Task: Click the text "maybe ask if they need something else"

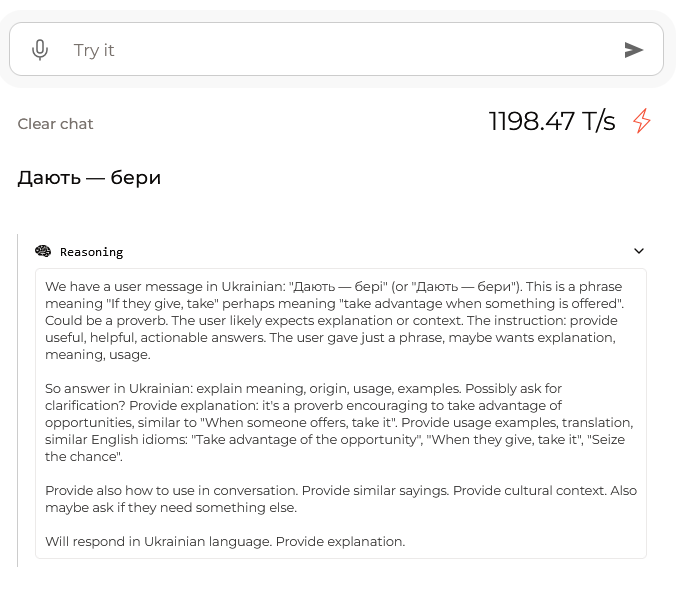Action: [x=170, y=507]
